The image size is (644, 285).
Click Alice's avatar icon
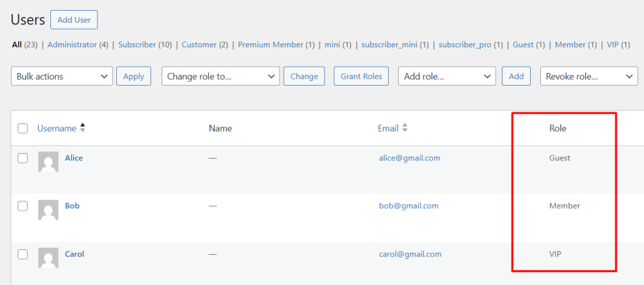tap(48, 162)
